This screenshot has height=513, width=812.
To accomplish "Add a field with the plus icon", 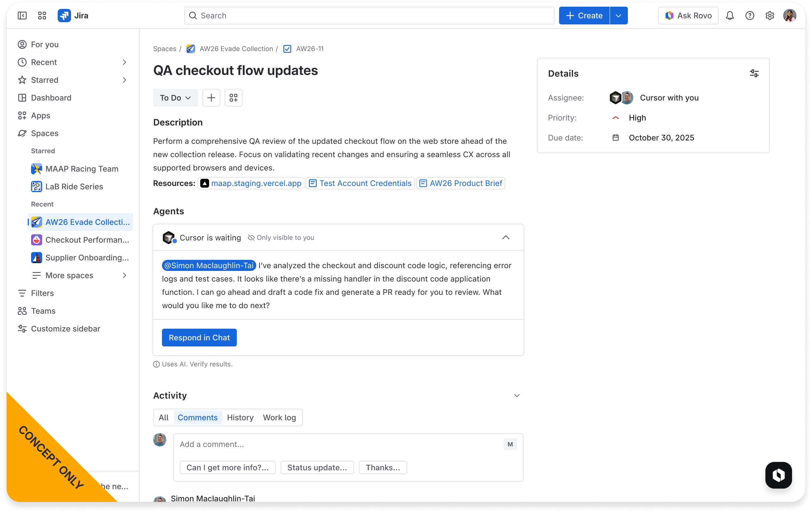I will pyautogui.click(x=211, y=97).
